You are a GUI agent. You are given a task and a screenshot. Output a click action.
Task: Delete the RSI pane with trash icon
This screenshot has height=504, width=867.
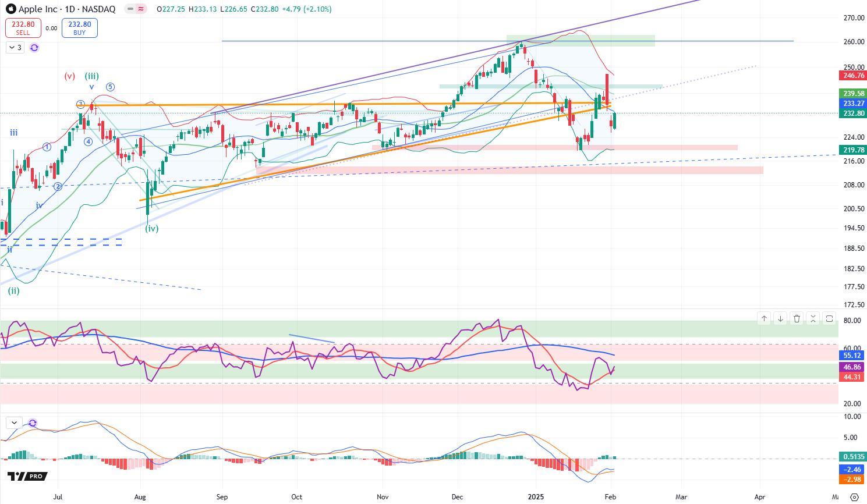pyautogui.click(x=797, y=318)
